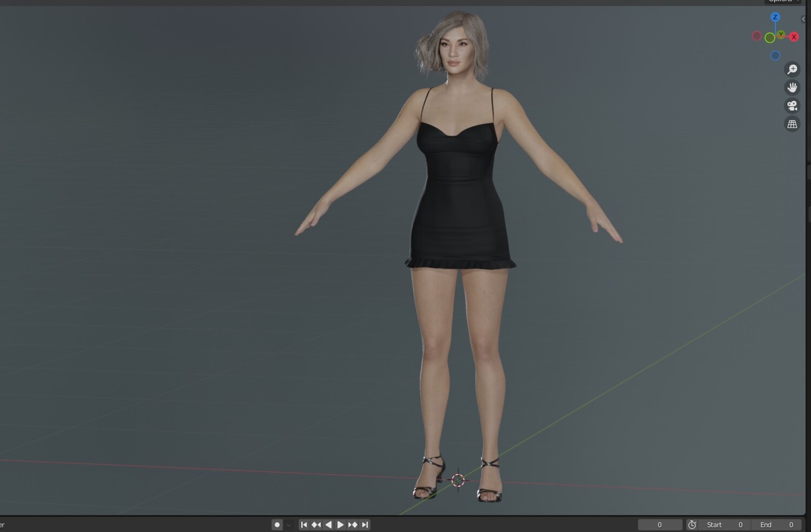Click the hand pan view button
The width and height of the screenshot is (811, 532).
click(792, 88)
